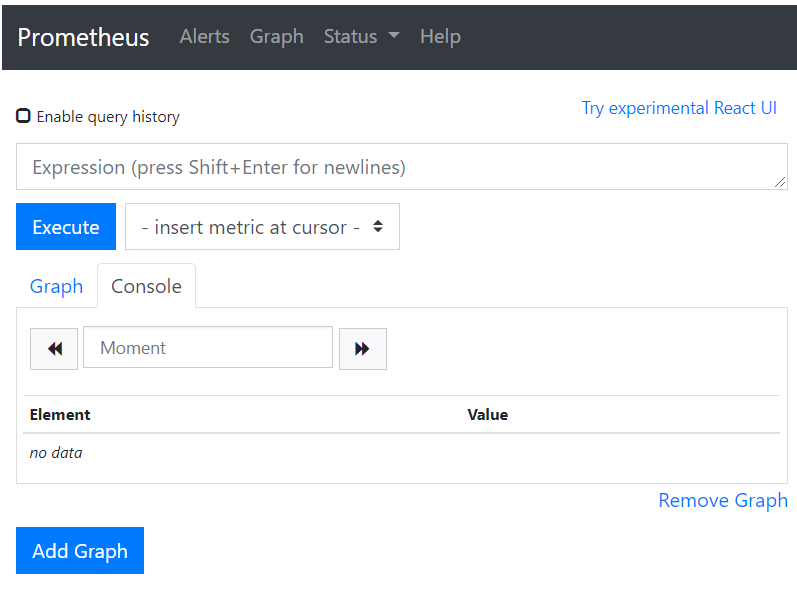The image size is (797, 589).
Task: Click the Add Graph button
Action: tap(80, 550)
